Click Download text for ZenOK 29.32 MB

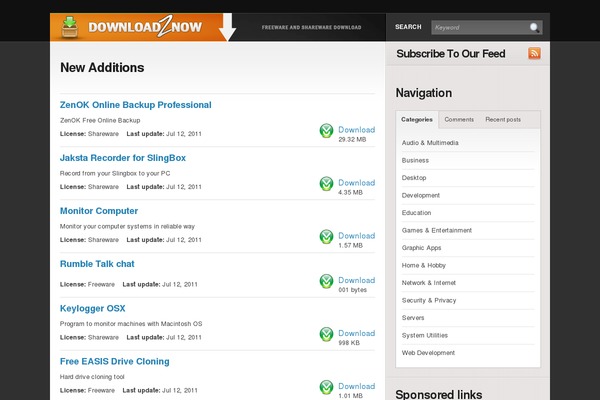(356, 130)
